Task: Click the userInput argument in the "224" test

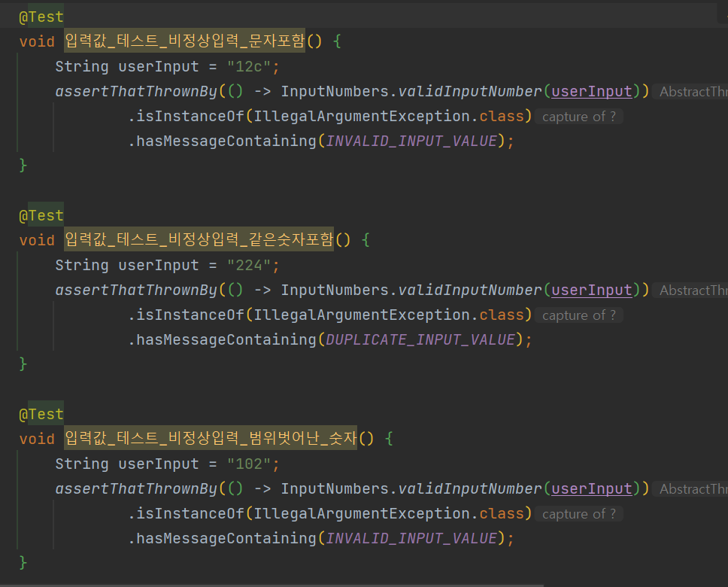Action: [x=592, y=290]
